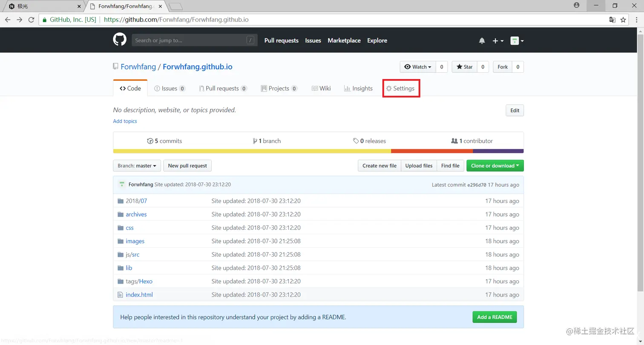View the 1 contributor link
Viewport: 644px width, 345px height.
coord(472,141)
